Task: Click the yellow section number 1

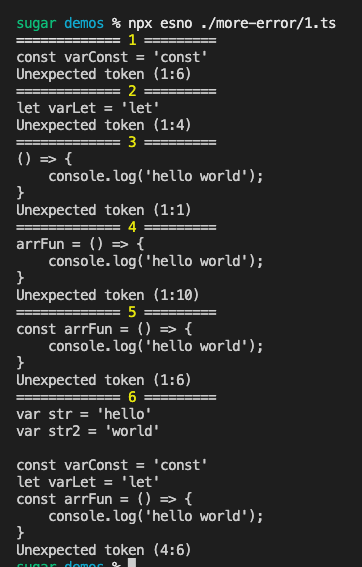Action: pyautogui.click(x=132, y=40)
